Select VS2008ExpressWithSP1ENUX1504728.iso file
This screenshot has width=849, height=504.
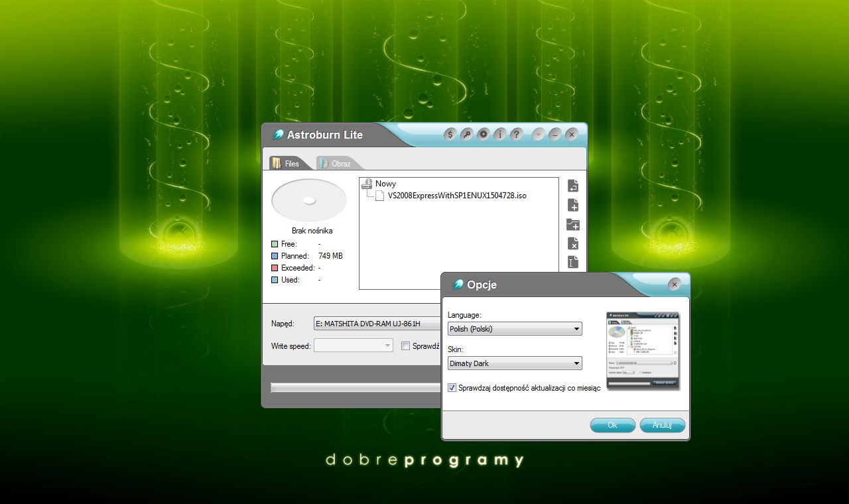point(457,196)
